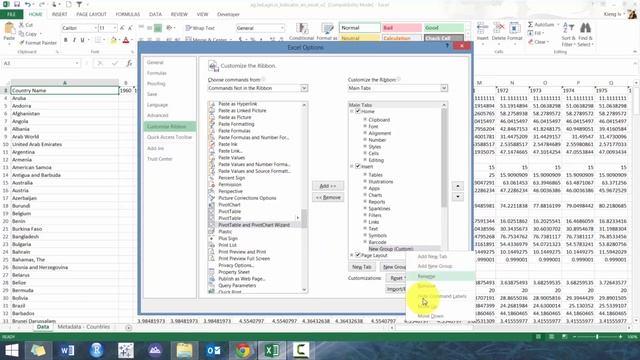Apply Bold formatting
Image resolution: width=640 pixels, height=360 pixels.
point(66,40)
